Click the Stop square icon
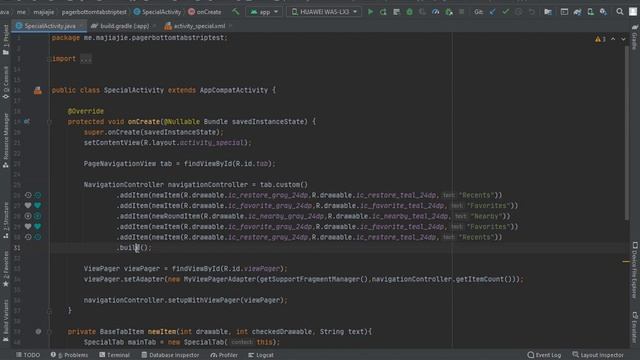 click(x=462, y=12)
